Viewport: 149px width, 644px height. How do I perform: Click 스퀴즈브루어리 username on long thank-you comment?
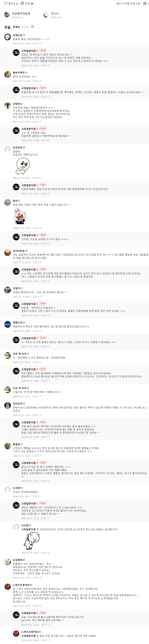pyautogui.click(x=21, y=585)
